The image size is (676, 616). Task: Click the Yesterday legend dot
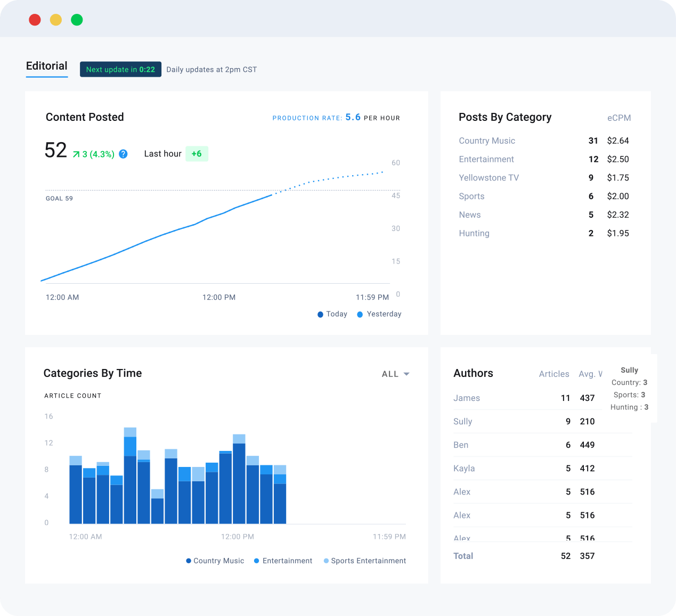(360, 315)
